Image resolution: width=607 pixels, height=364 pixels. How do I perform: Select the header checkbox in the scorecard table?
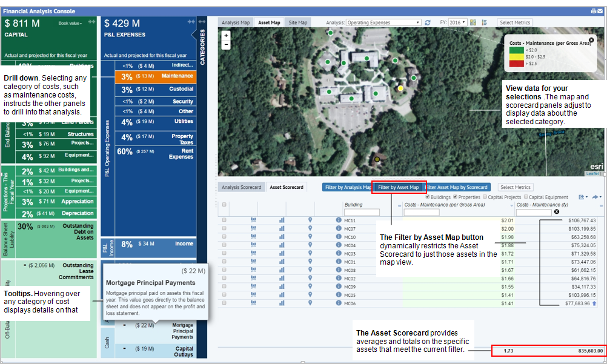(224, 205)
